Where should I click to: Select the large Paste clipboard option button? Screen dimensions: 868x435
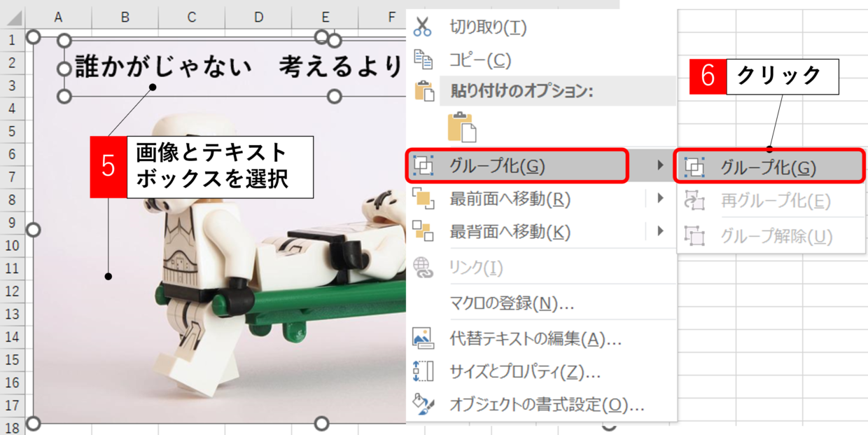(463, 127)
